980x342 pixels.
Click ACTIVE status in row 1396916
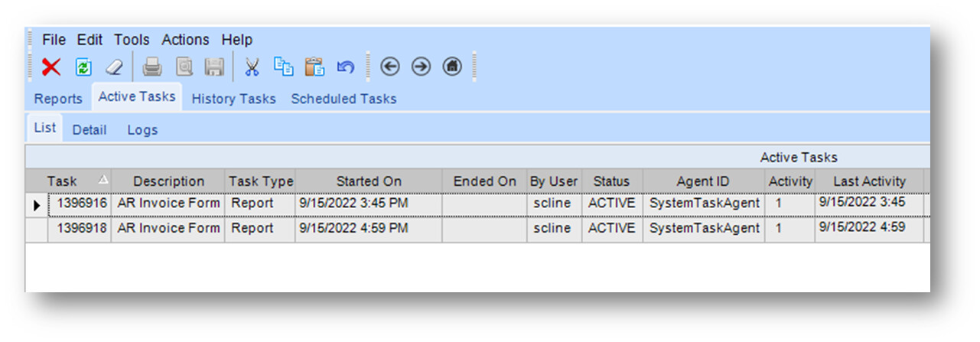click(611, 204)
